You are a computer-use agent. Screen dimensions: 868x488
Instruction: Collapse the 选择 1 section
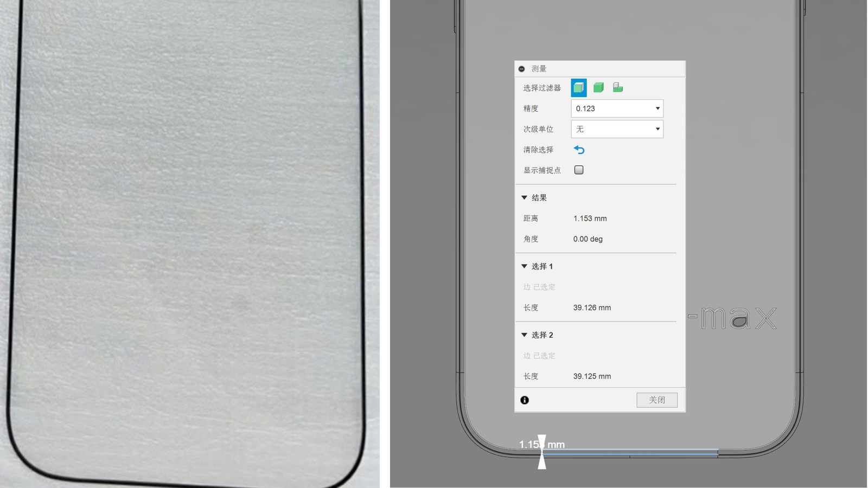(x=524, y=266)
